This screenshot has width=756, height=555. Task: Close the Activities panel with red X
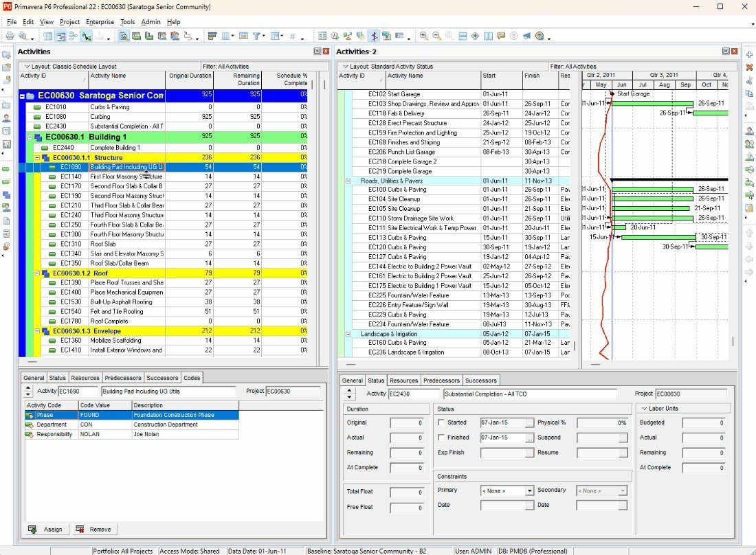coord(326,51)
